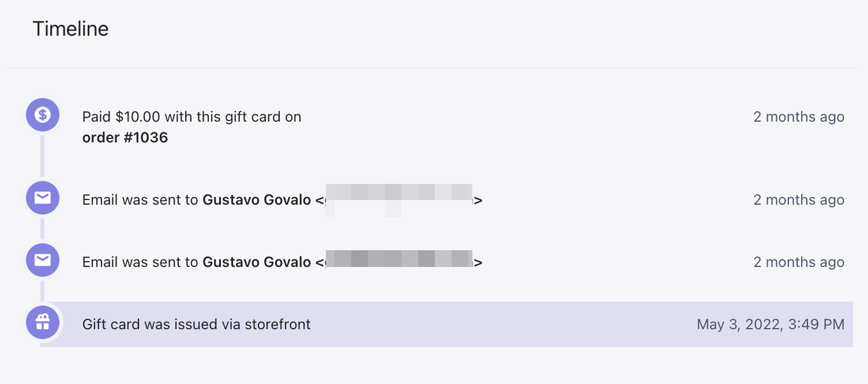Select the gift card issued icon
The width and height of the screenshot is (868, 384).
(x=43, y=322)
